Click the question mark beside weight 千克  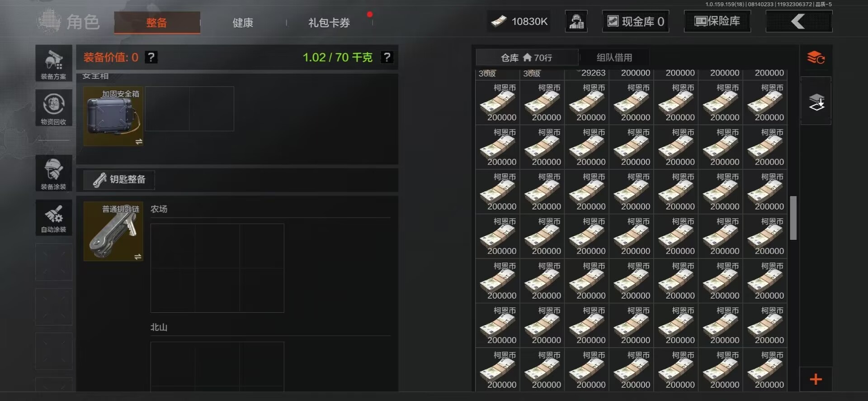click(x=387, y=57)
